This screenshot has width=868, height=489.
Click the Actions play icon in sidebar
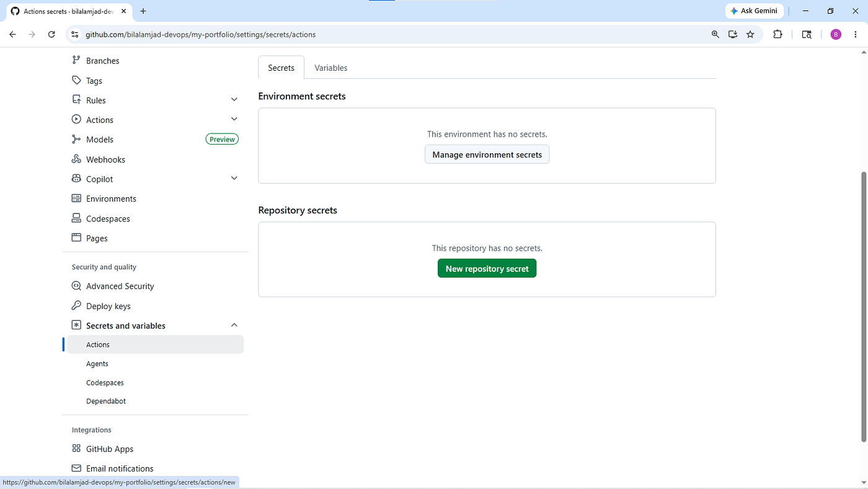[x=76, y=120]
